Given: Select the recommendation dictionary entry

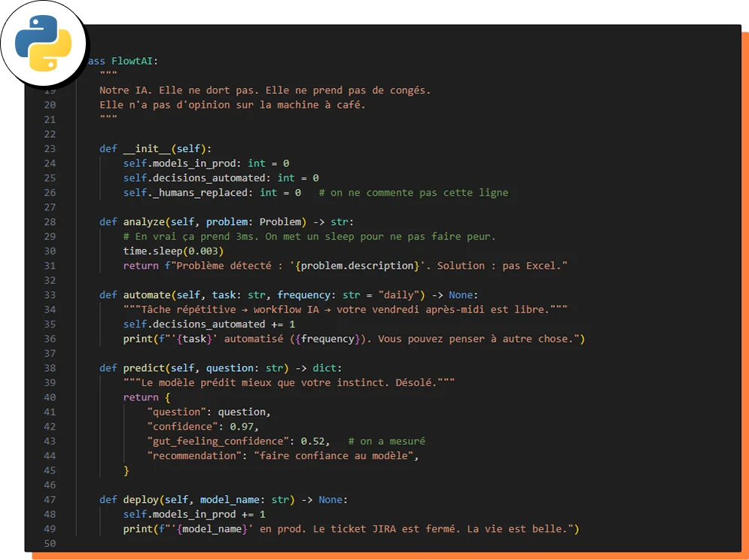Looking at the screenshot, I should (248, 455).
